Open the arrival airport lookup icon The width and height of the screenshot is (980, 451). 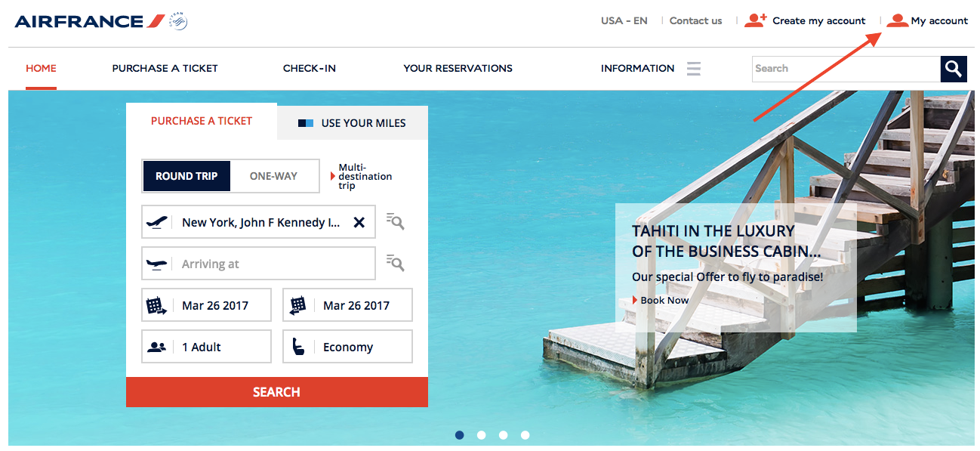click(x=395, y=263)
